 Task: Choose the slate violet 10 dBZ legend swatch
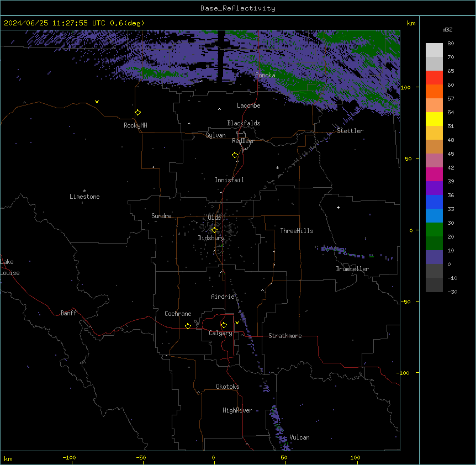[x=434, y=257]
